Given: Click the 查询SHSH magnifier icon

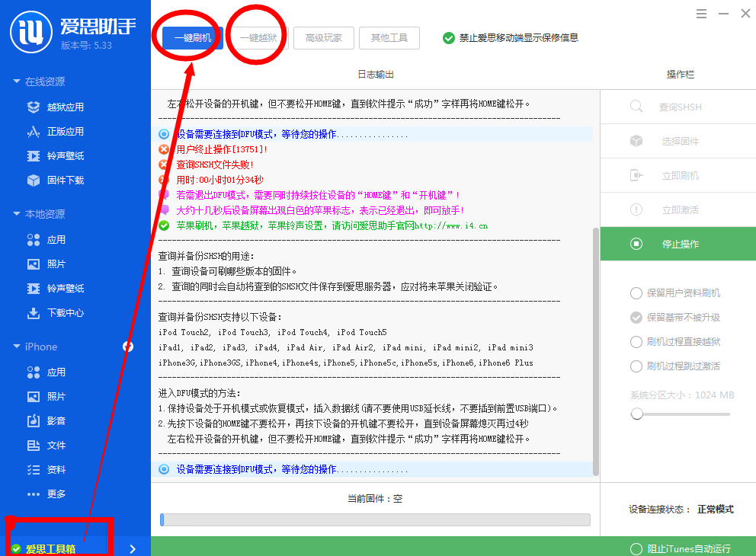Looking at the screenshot, I should (x=637, y=106).
